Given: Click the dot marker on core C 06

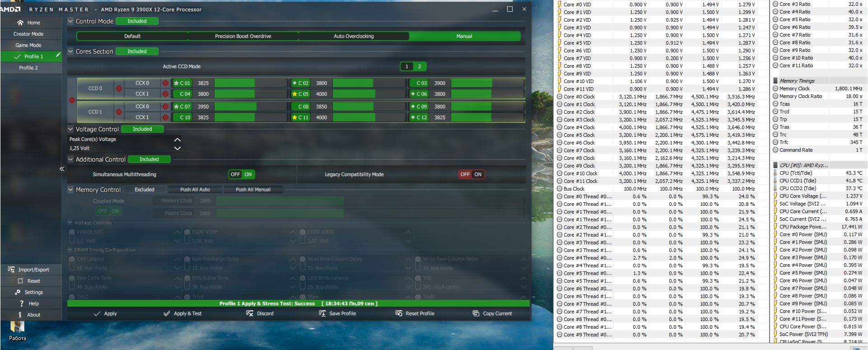Looking at the screenshot, I should tap(413, 94).
